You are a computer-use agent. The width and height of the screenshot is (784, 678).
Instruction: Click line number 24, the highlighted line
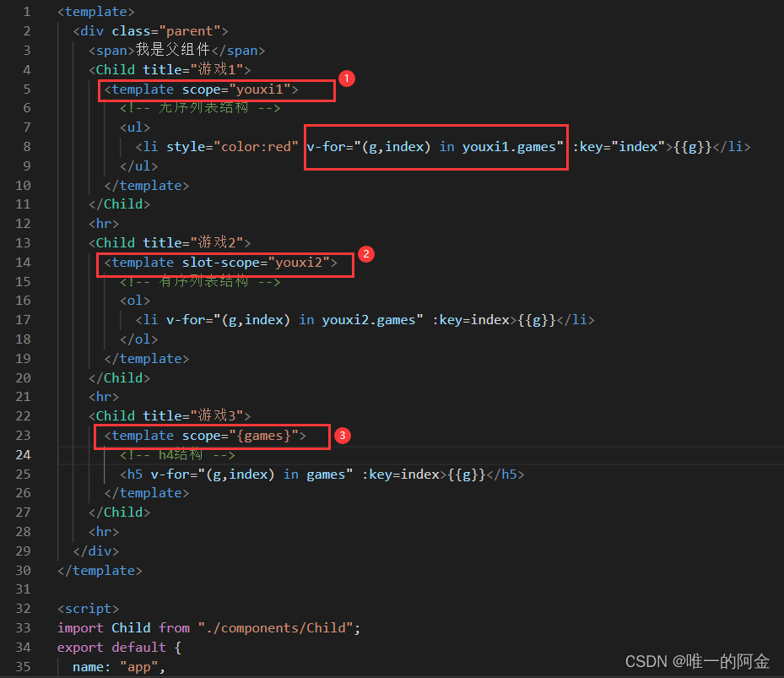pos(23,455)
